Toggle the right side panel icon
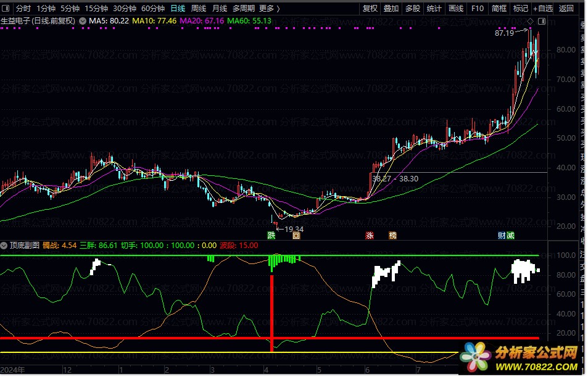This screenshot has height=377, width=588. point(542,21)
